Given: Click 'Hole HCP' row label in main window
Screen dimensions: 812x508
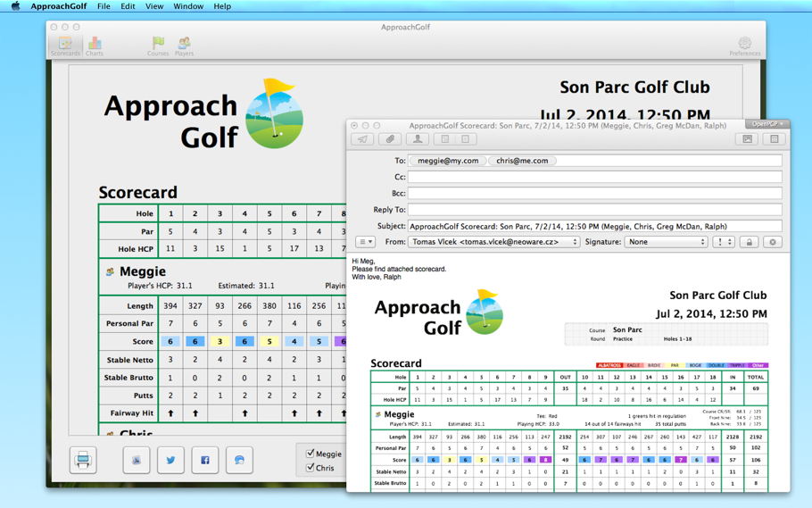Looking at the screenshot, I should [x=135, y=249].
